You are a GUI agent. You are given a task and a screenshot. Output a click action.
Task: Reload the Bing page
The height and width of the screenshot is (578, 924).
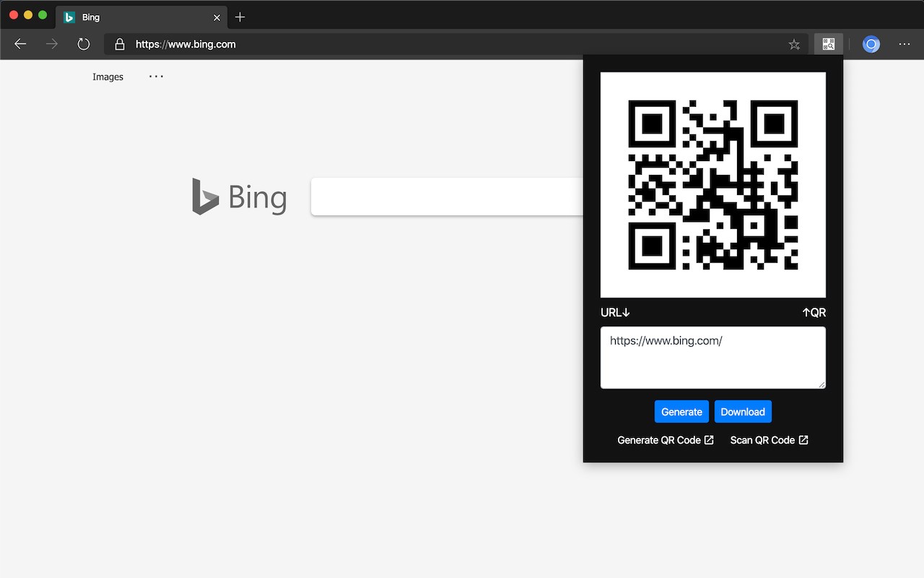pos(84,44)
